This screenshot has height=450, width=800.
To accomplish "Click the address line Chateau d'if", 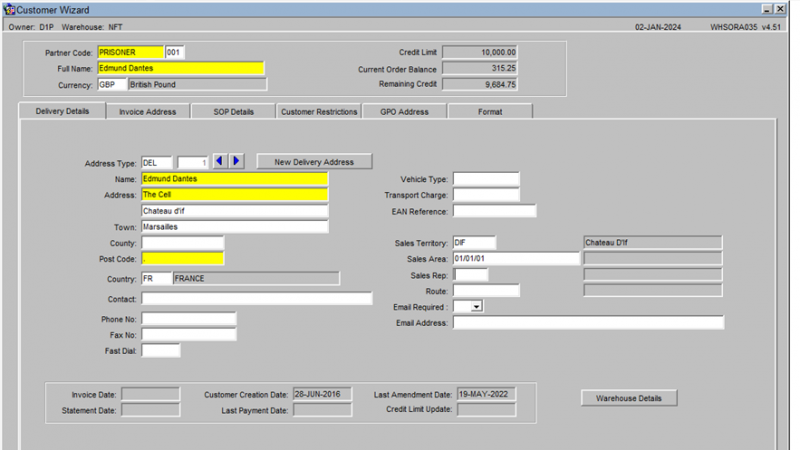I will [235, 211].
